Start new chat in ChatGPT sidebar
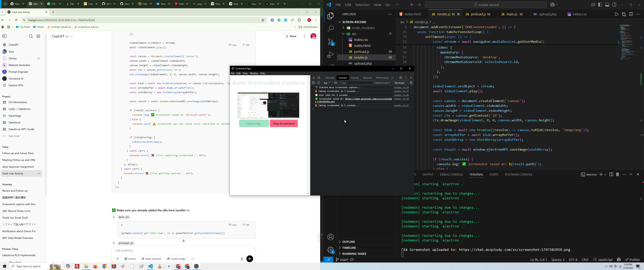644x270 pixels. [39, 36]
